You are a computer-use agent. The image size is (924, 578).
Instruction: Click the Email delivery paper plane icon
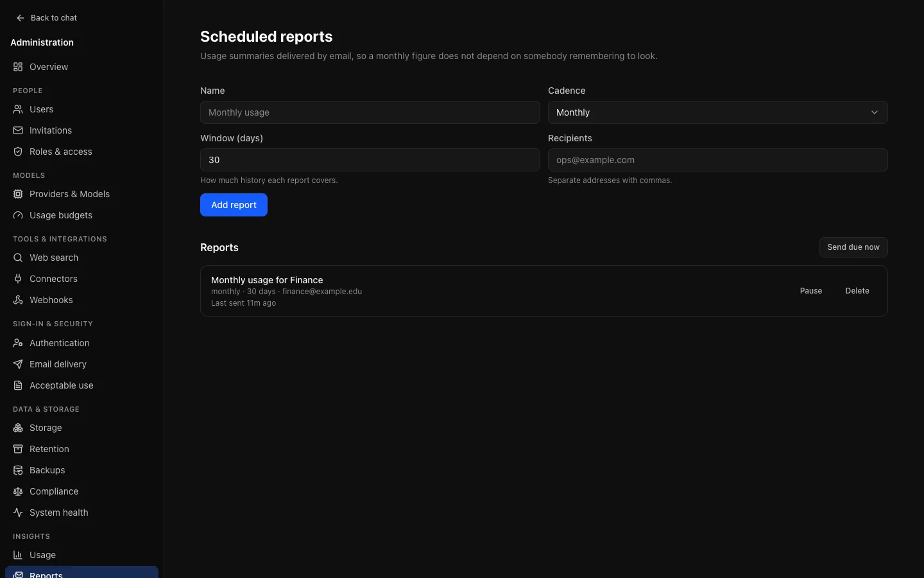[x=18, y=364]
